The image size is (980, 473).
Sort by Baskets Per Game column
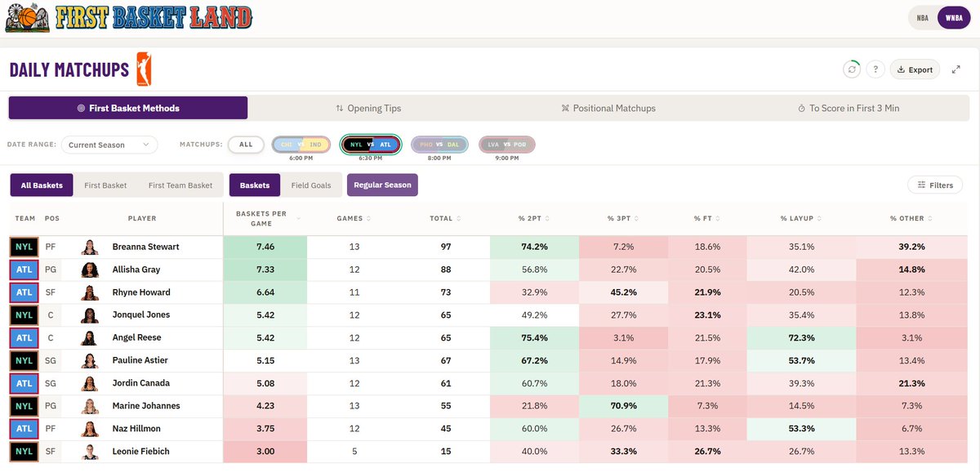point(265,218)
